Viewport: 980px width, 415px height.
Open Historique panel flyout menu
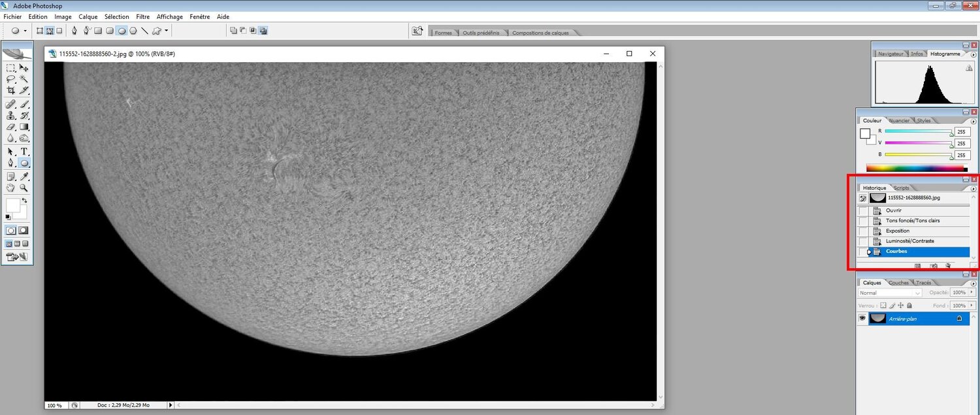tap(973, 188)
